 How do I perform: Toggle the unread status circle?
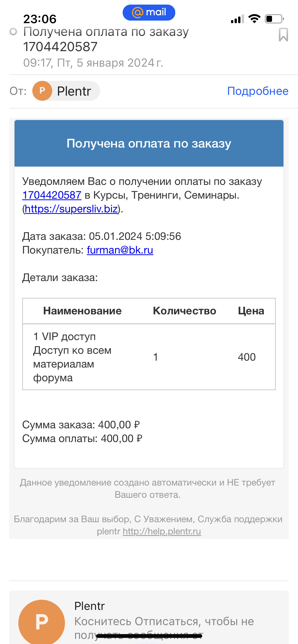[x=13, y=32]
